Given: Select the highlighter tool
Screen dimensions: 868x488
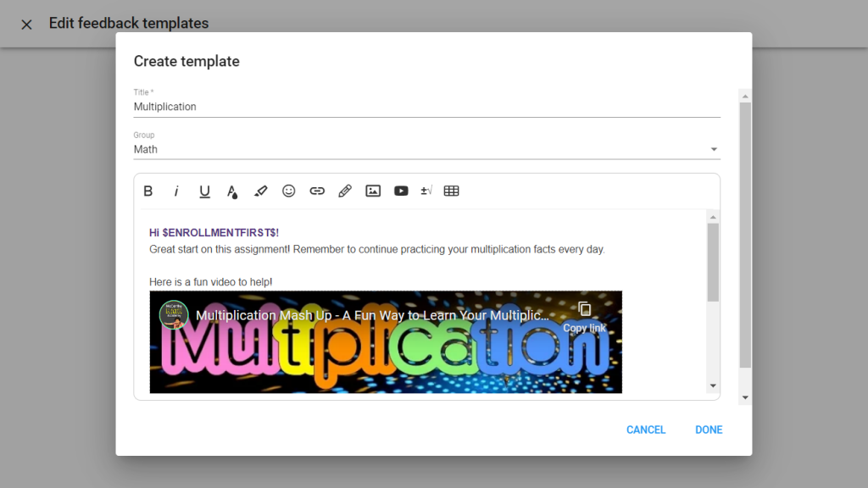Looking at the screenshot, I should click(260, 191).
